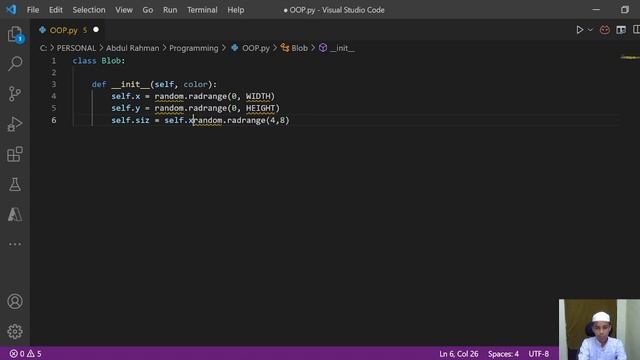
Task: Click self.siz on line 6
Action: point(130,120)
